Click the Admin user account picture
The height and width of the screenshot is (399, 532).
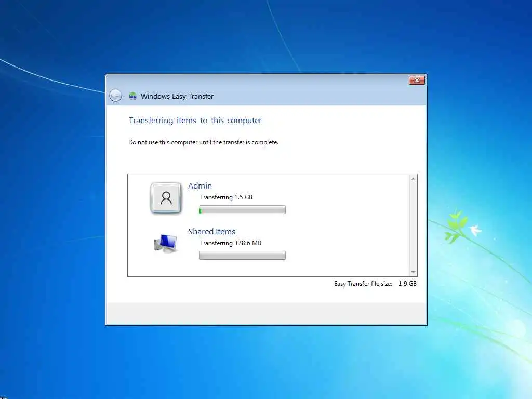[166, 198]
